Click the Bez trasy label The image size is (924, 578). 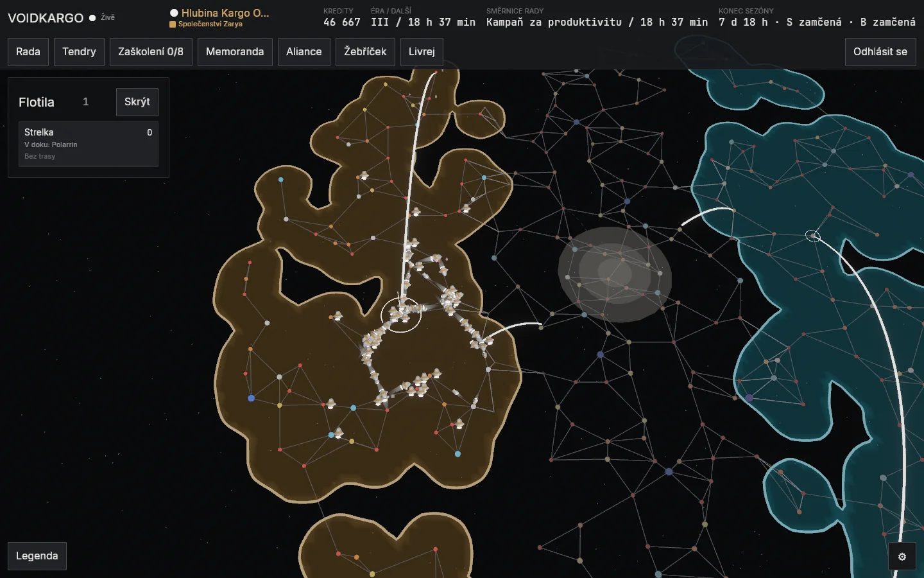[40, 157]
